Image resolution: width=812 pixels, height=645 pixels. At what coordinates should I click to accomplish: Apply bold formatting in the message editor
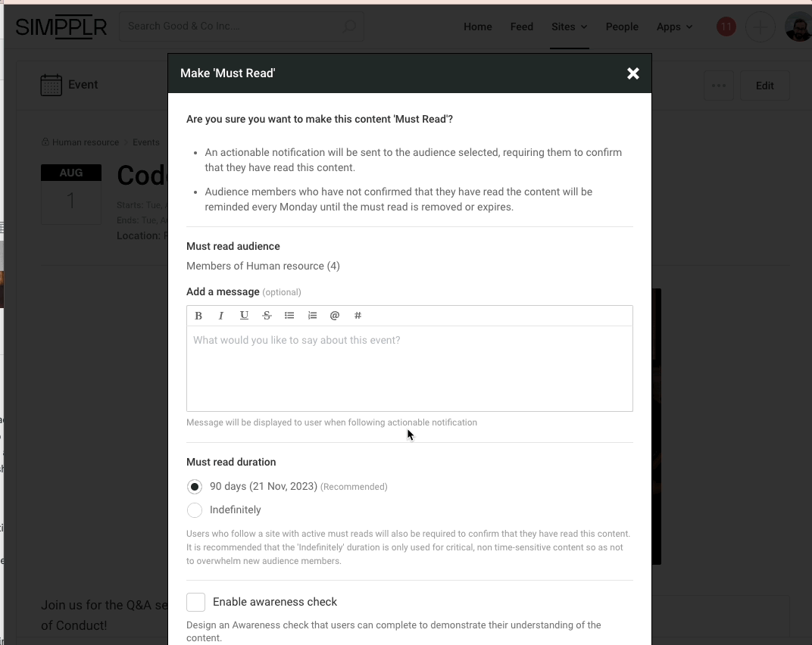(x=198, y=316)
